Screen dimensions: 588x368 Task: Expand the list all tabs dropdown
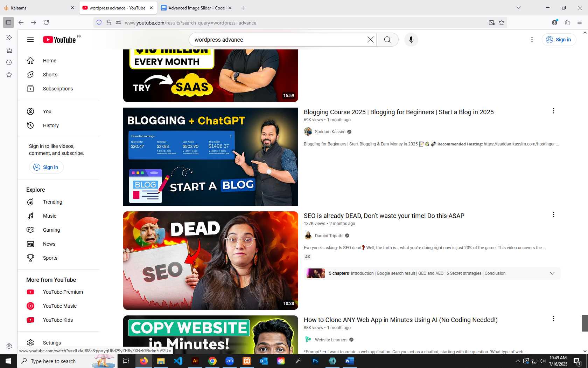(519, 8)
